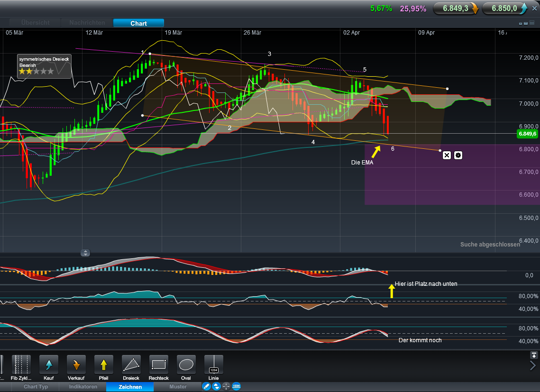Collapse toolbar with the down-arrow icon

[x=534, y=355]
